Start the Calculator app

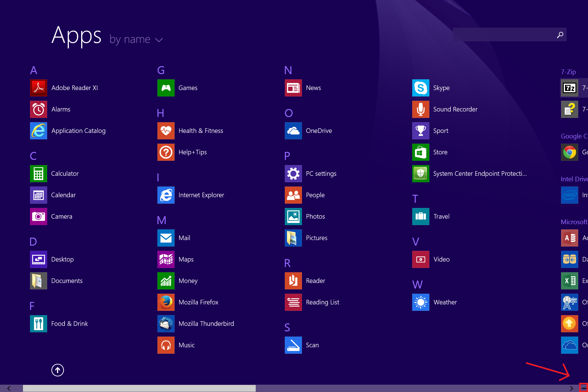pyautogui.click(x=39, y=174)
